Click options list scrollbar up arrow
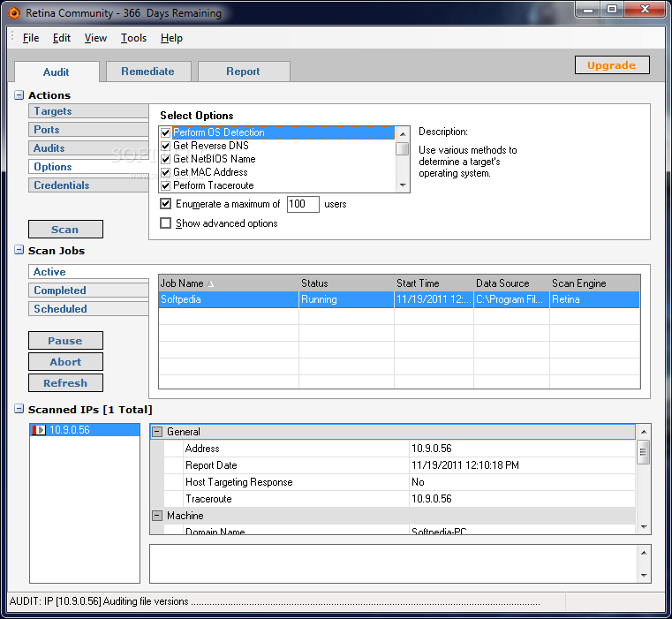672x619 pixels. click(x=403, y=134)
